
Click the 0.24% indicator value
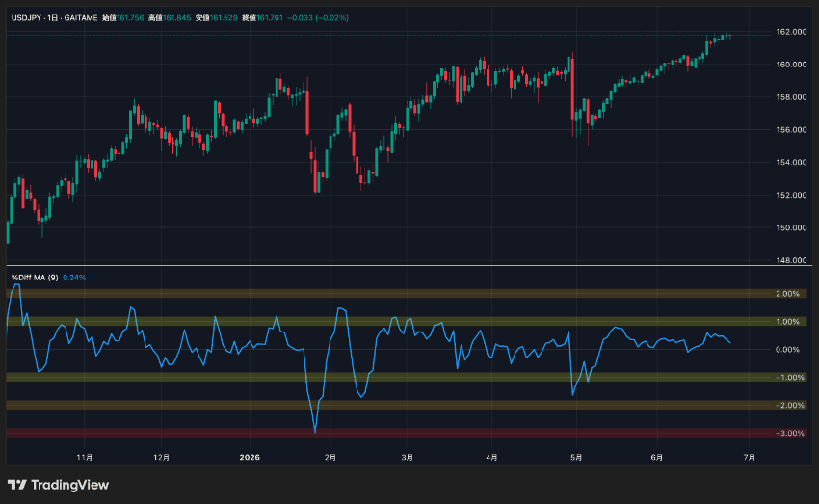click(74, 278)
